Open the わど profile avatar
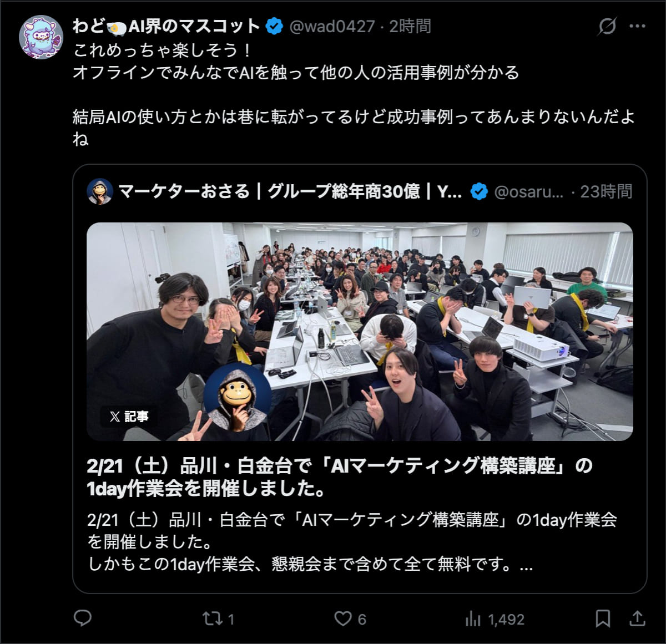Viewport: 666px width, 644px height. [41, 37]
